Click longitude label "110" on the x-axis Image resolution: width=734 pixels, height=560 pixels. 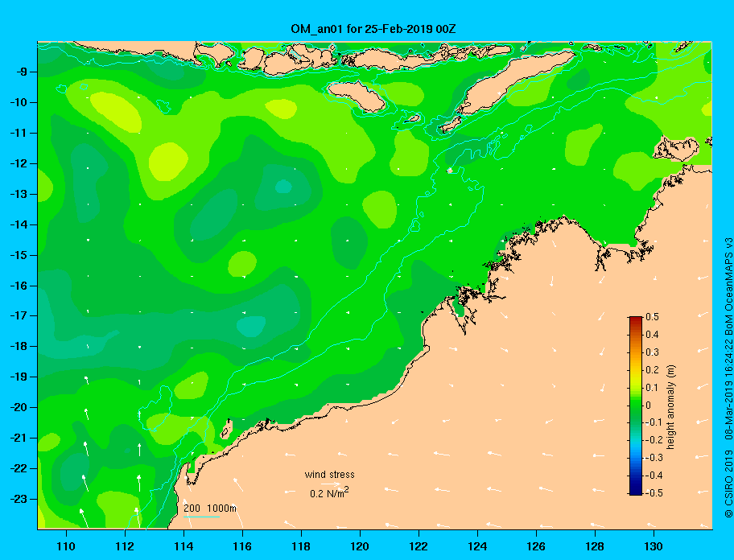(x=66, y=546)
